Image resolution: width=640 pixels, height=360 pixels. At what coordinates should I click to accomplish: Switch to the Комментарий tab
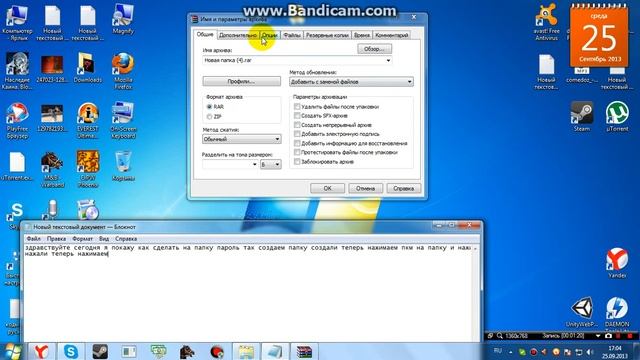(391, 35)
